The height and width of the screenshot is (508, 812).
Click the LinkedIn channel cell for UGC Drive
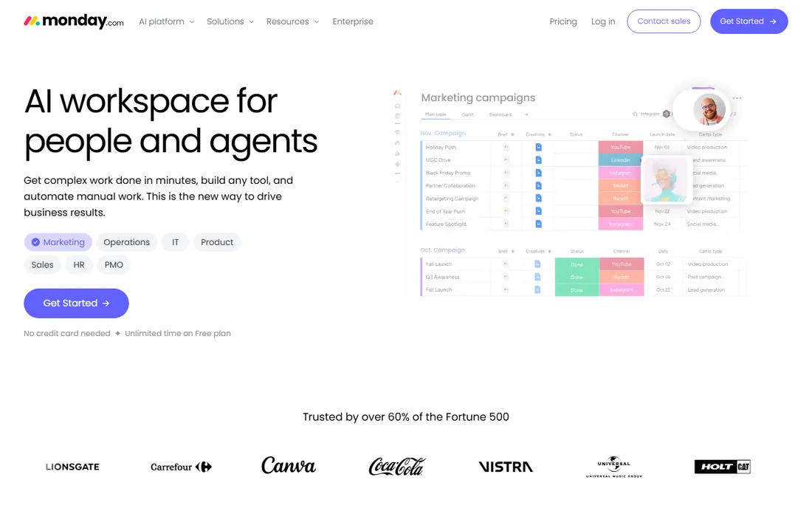(x=620, y=160)
